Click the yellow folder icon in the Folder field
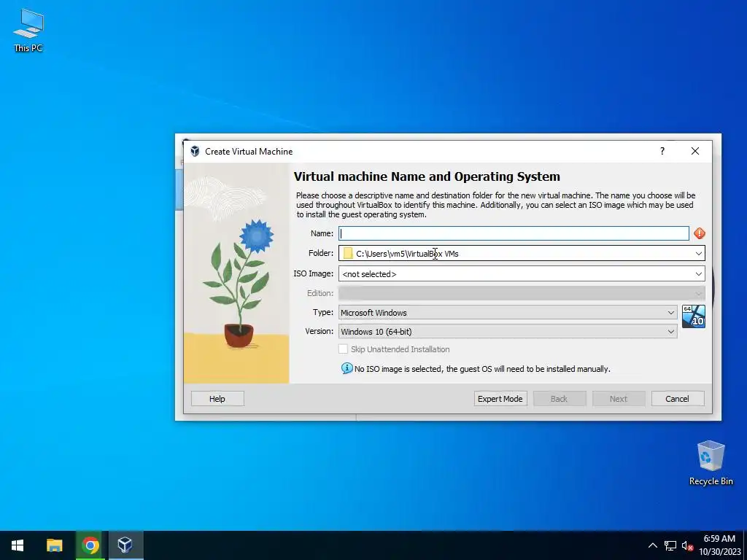747x560 pixels. 348,253
